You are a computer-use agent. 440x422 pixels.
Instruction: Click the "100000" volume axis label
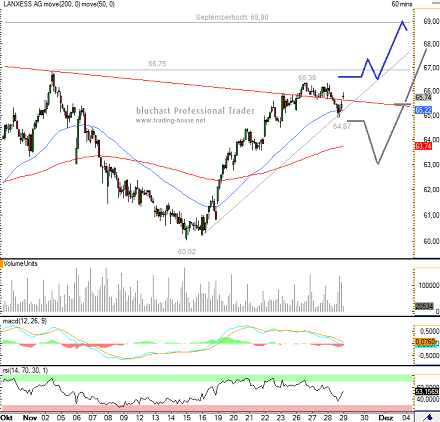429,286
